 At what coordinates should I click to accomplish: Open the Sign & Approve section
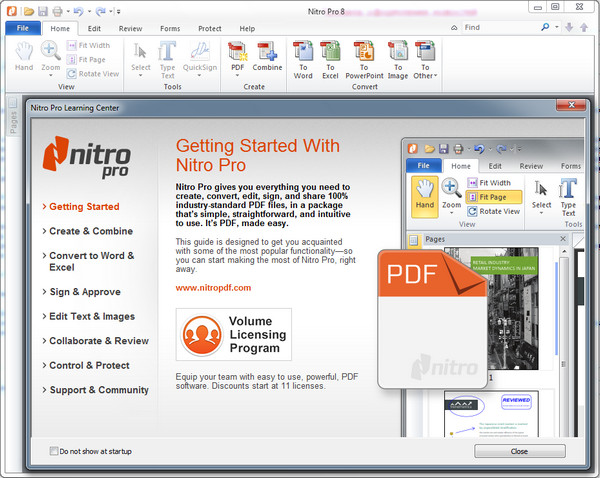[85, 292]
